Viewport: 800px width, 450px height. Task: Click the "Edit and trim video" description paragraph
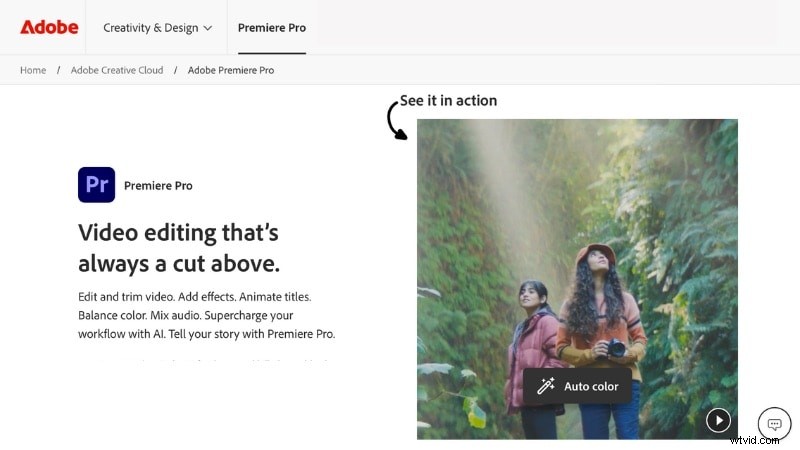[x=207, y=315]
